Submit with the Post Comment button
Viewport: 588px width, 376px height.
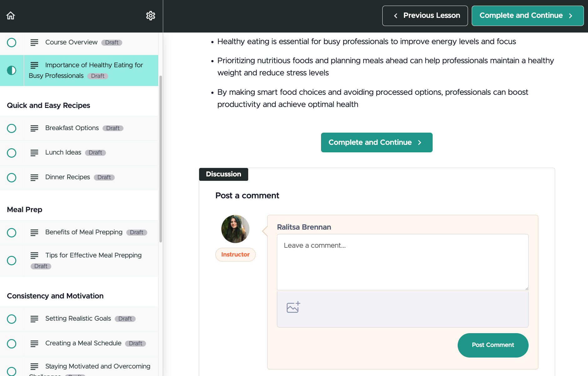pyautogui.click(x=493, y=345)
